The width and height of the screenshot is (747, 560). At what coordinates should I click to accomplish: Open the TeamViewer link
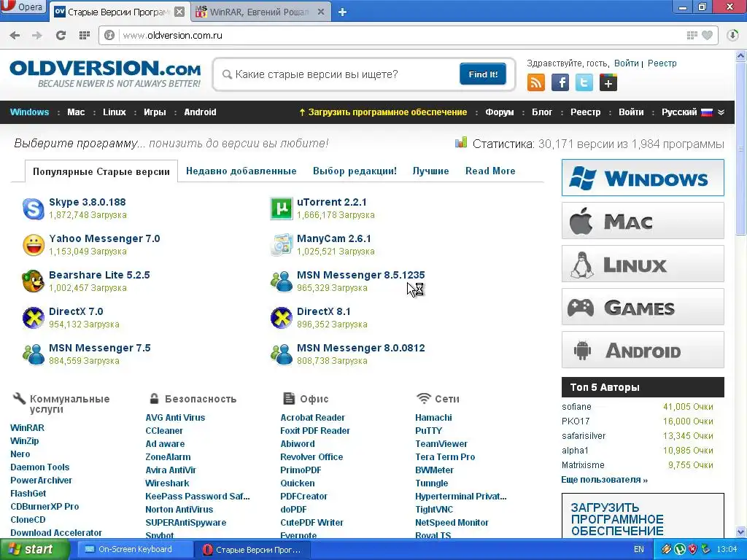[x=441, y=444]
